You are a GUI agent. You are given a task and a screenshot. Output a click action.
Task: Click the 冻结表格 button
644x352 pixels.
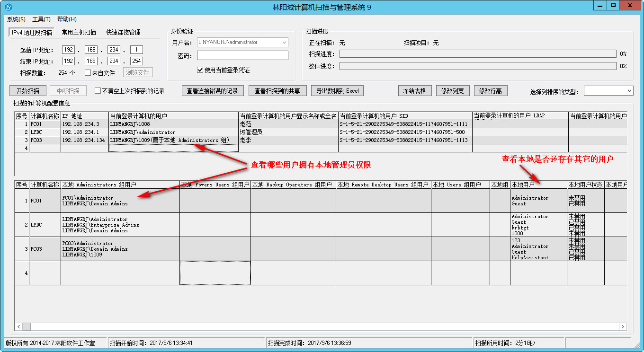(x=414, y=91)
